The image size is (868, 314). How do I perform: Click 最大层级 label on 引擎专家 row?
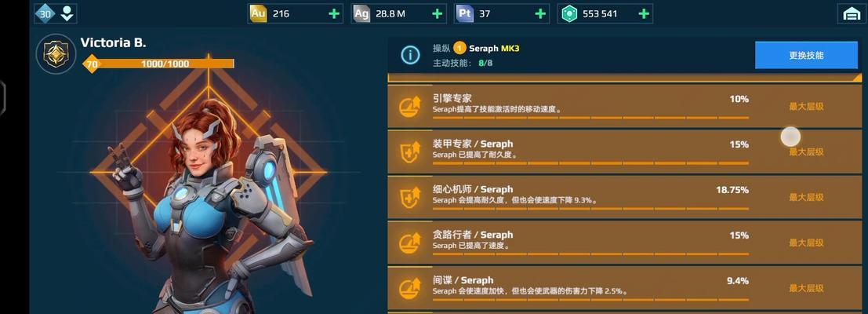tap(806, 106)
